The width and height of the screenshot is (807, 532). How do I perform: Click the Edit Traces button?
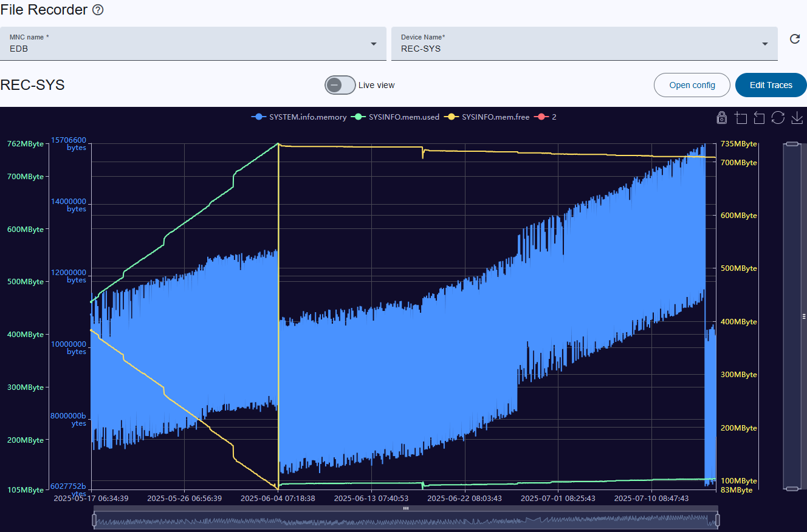(771, 85)
